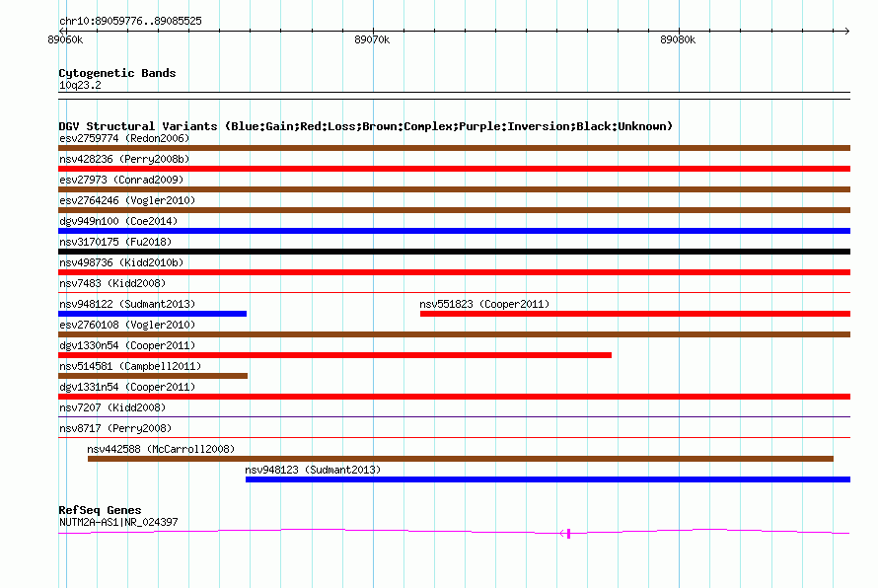The height and width of the screenshot is (588, 878).
Task: Open nsv442588 (McCarroll2008) label
Action: (x=161, y=449)
